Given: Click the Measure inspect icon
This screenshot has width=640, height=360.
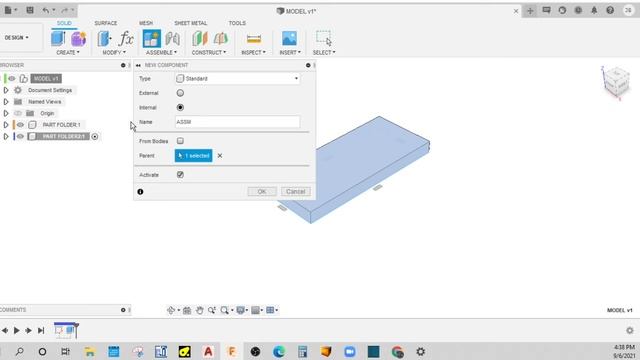Looking at the screenshot, I should point(254,39).
